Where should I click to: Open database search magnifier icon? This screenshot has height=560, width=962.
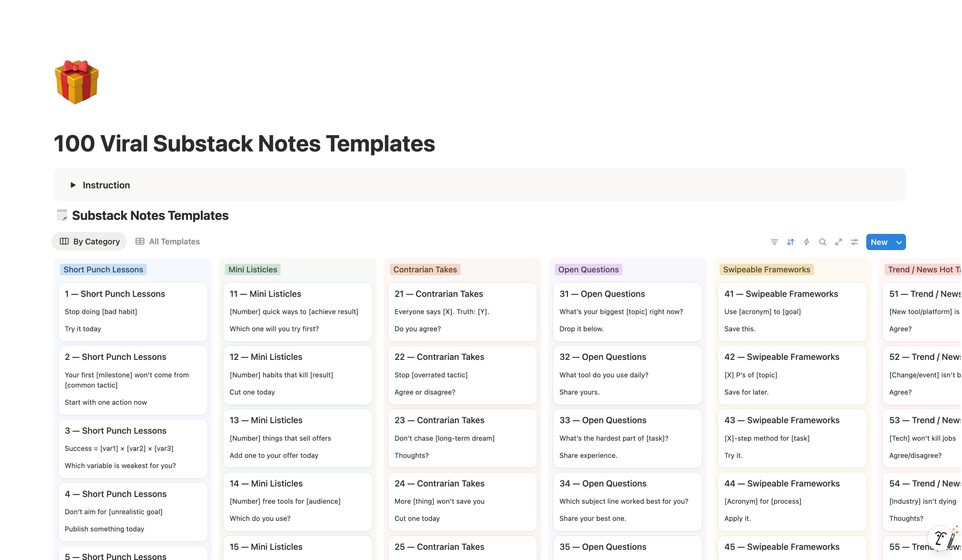point(823,242)
